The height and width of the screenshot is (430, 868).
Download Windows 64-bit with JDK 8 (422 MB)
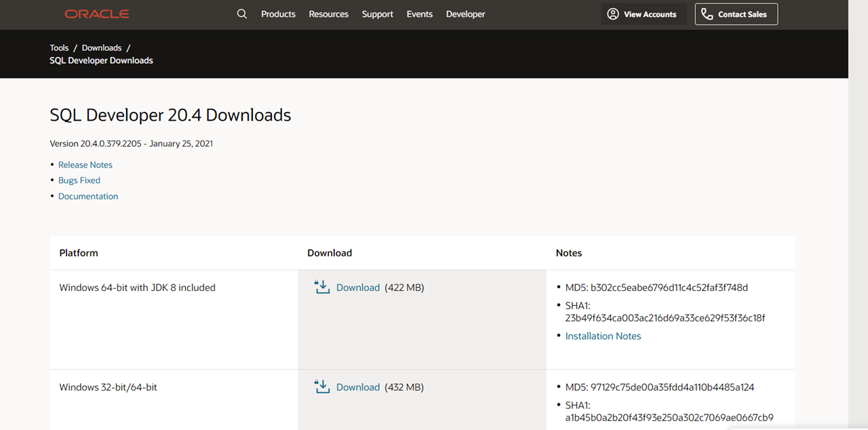(358, 288)
